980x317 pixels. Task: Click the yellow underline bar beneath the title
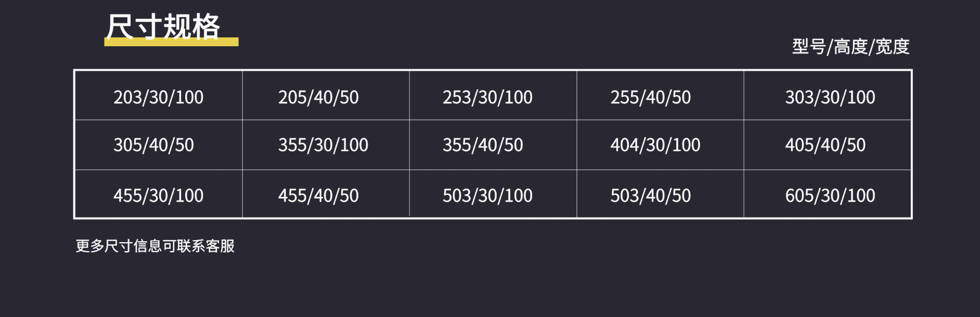[x=171, y=42]
